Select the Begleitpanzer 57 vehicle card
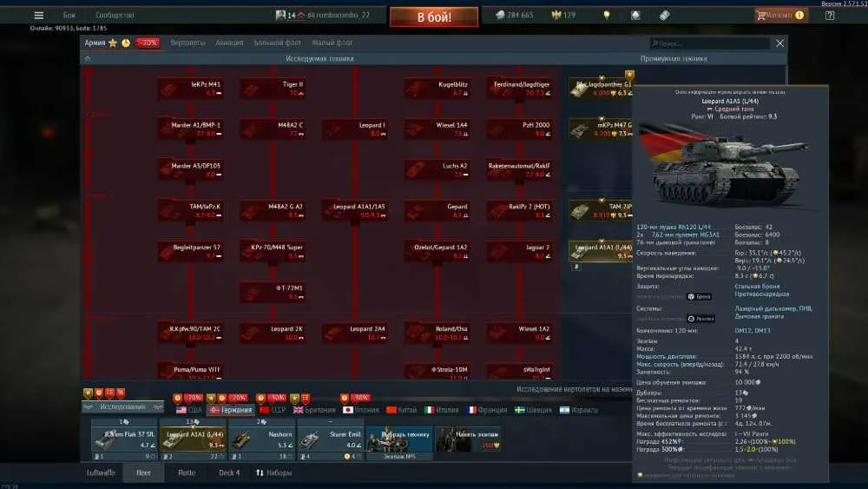The height and width of the screenshot is (489, 868). (x=191, y=251)
